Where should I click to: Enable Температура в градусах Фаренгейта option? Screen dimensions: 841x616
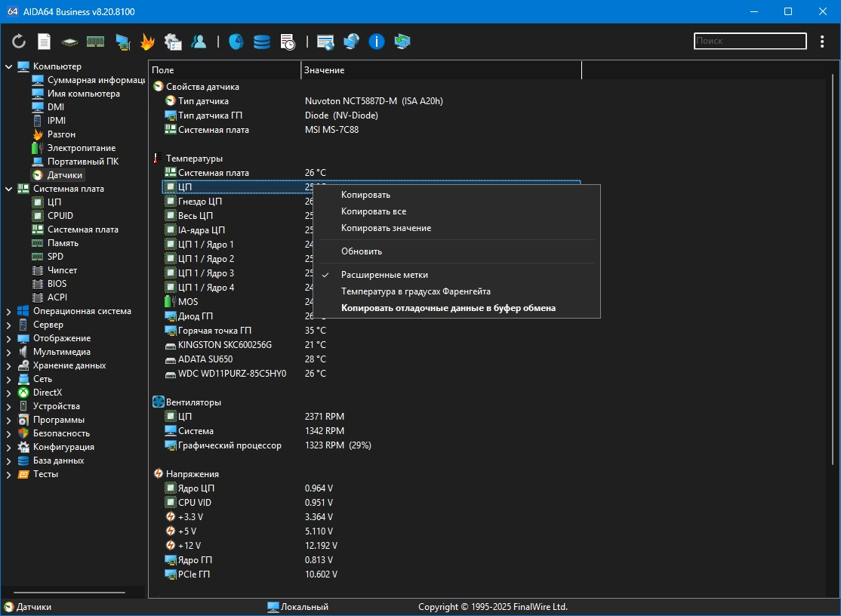coord(415,291)
